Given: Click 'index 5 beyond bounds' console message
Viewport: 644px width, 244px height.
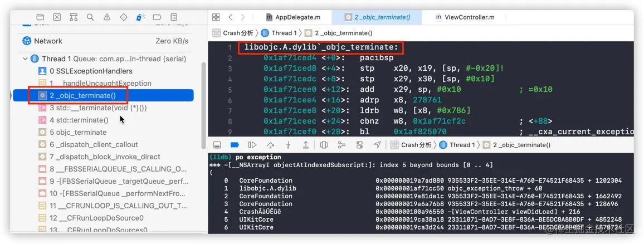Looking at the screenshot, I should coord(436,165).
